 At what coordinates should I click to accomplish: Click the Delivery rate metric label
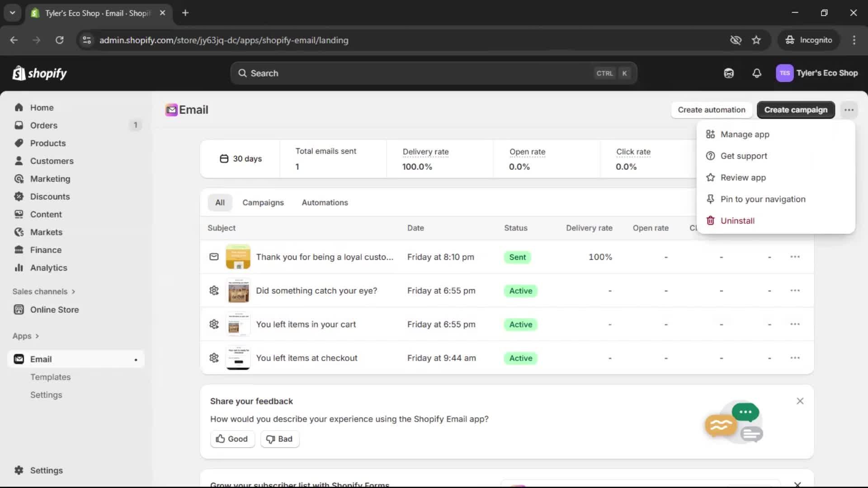(x=425, y=152)
